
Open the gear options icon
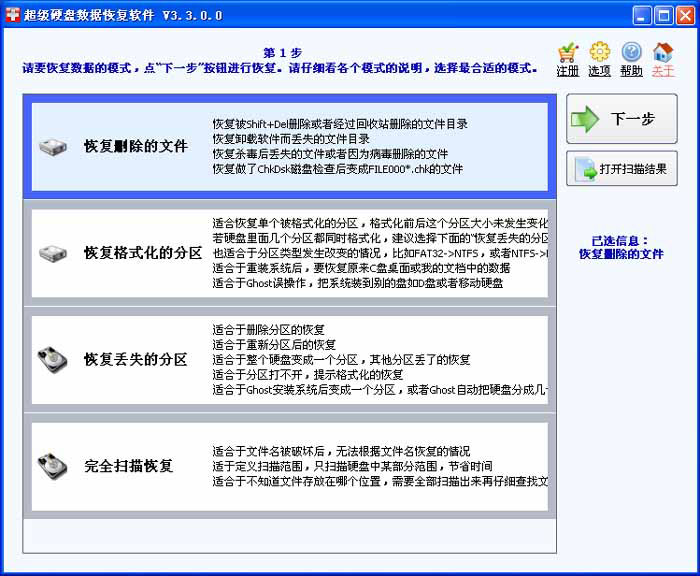tap(600, 52)
